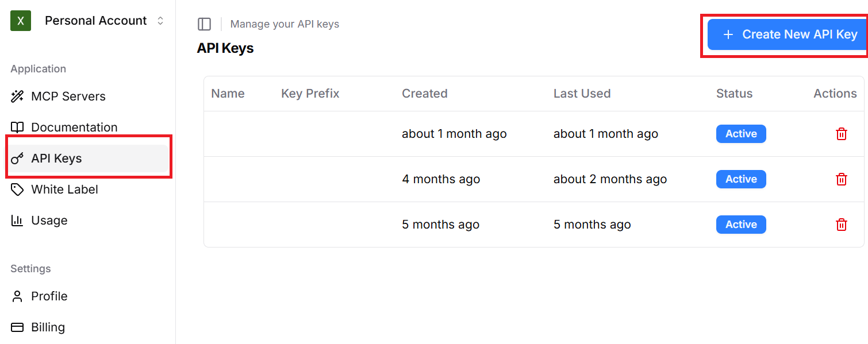868x344 pixels.
Task: Click the Profile person icon
Action: click(x=17, y=296)
